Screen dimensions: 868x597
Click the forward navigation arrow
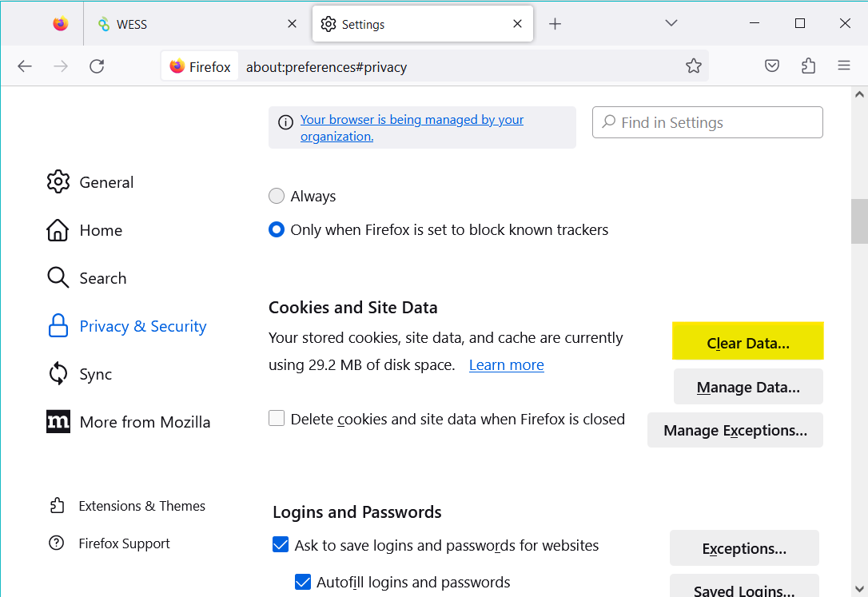tap(60, 66)
